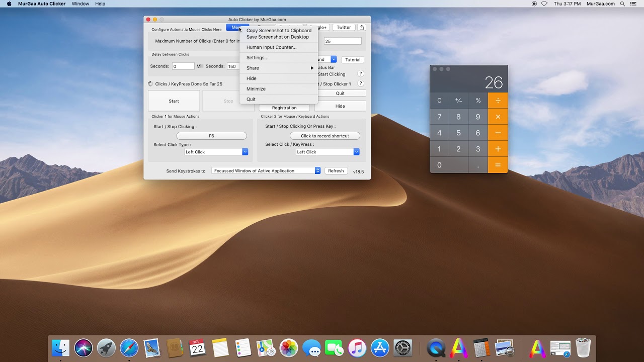Choose Minimize in the popup menu
Image resolution: width=644 pixels, height=362 pixels.
tap(279, 89)
